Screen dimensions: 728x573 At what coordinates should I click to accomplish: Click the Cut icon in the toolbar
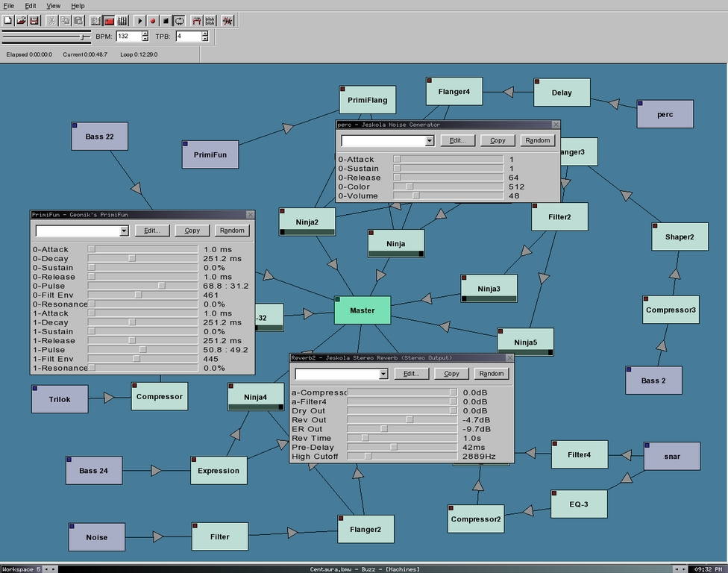click(52, 20)
